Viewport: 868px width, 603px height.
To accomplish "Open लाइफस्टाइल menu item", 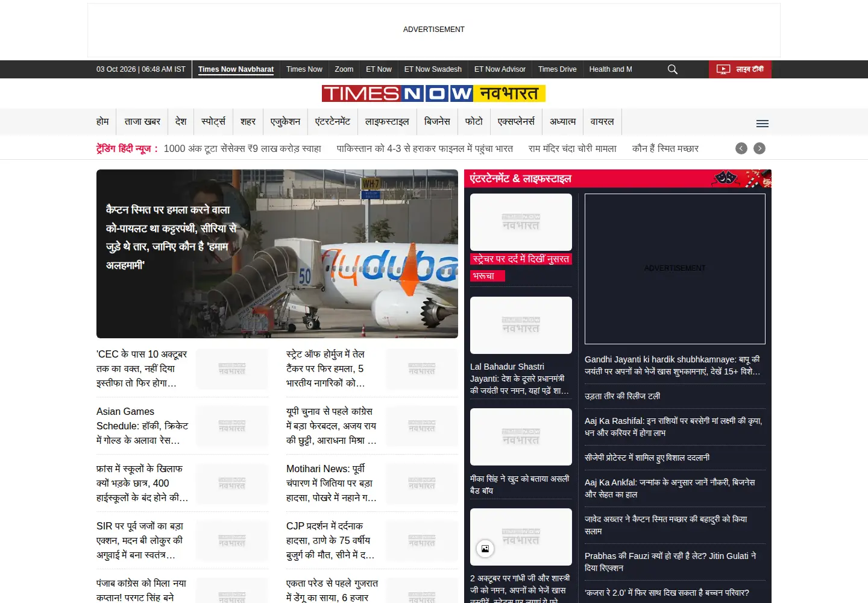I will click(387, 122).
